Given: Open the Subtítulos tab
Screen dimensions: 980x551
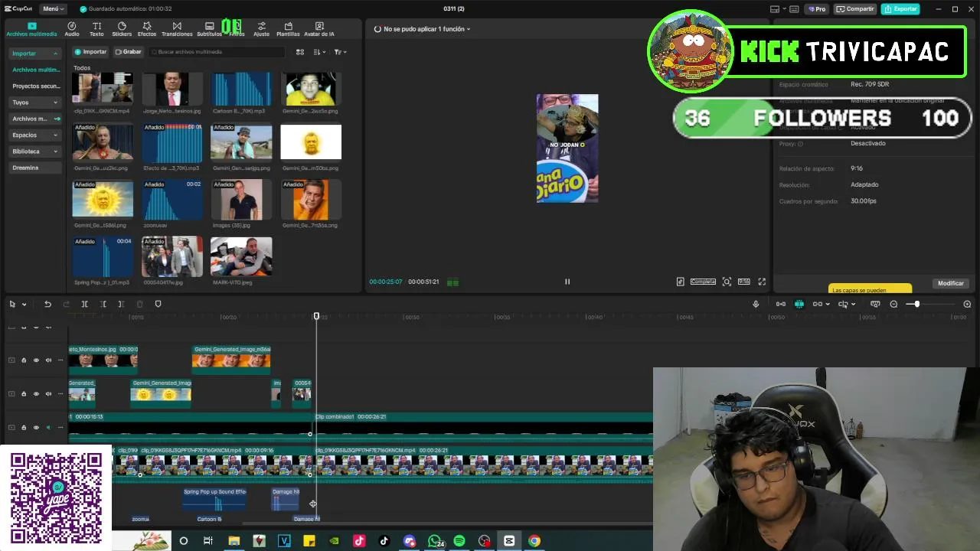Looking at the screenshot, I should click(x=209, y=29).
